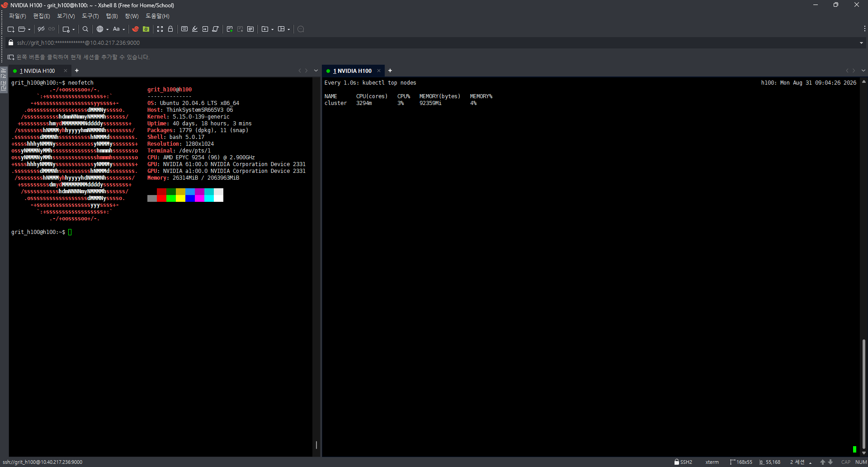The height and width of the screenshot is (467, 868).
Task: Close the left pane NVIDIA H100 tab
Action: click(x=66, y=71)
